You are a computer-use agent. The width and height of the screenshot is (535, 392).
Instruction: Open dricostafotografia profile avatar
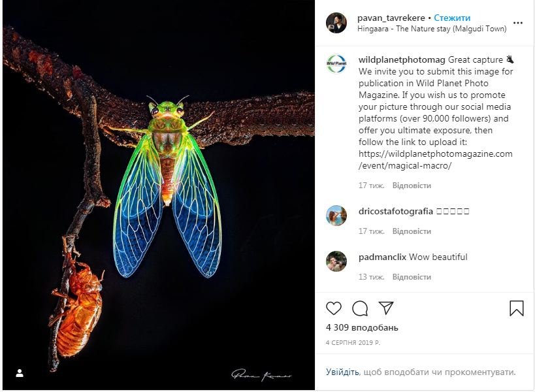click(x=336, y=215)
